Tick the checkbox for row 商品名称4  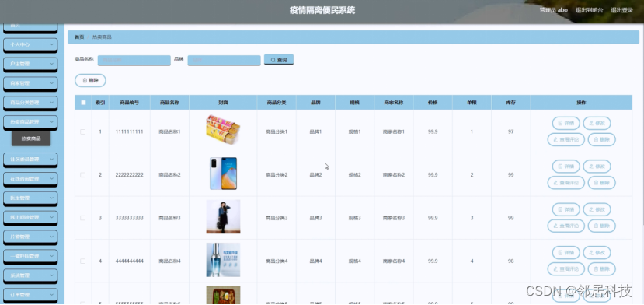[x=83, y=261]
